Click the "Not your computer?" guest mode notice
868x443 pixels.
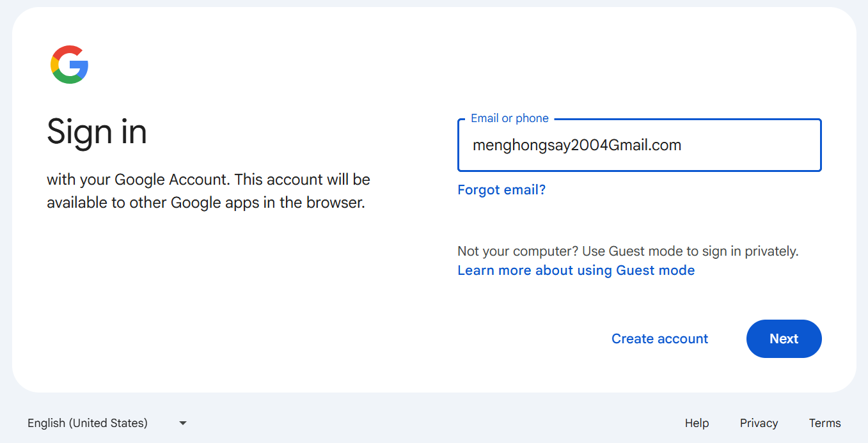tap(627, 251)
